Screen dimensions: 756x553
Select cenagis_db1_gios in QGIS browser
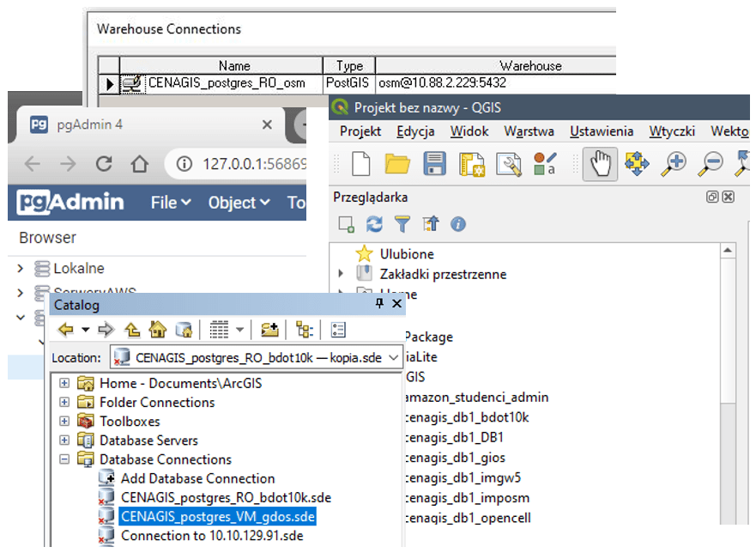tap(456, 458)
